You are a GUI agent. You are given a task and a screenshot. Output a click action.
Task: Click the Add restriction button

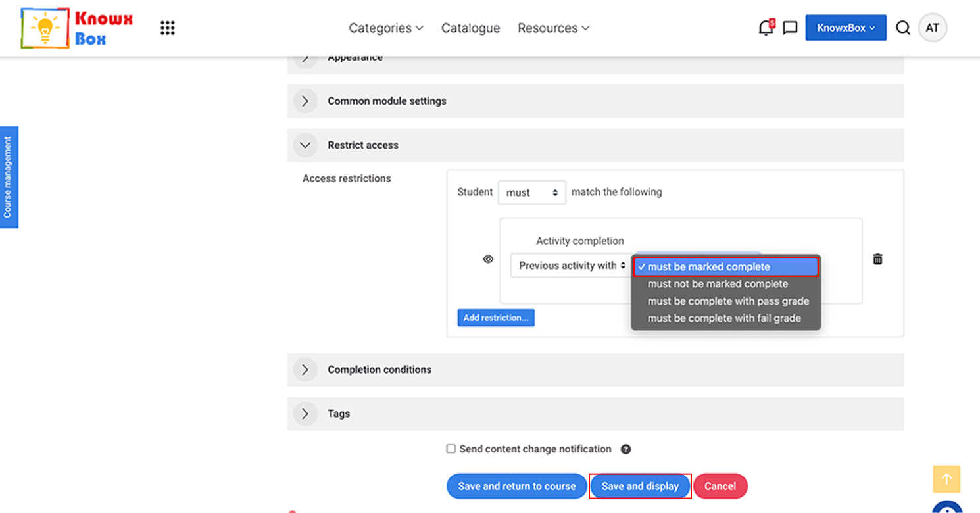(496, 318)
